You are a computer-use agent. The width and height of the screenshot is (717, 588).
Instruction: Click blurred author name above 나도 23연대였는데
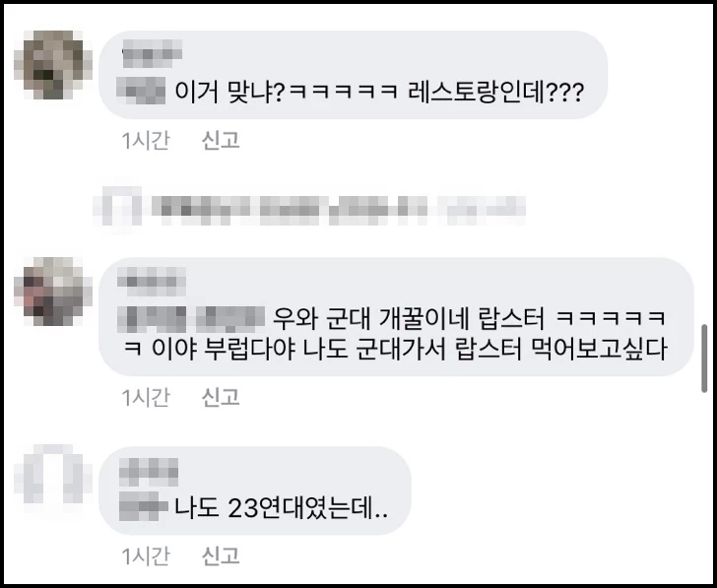coord(149,472)
